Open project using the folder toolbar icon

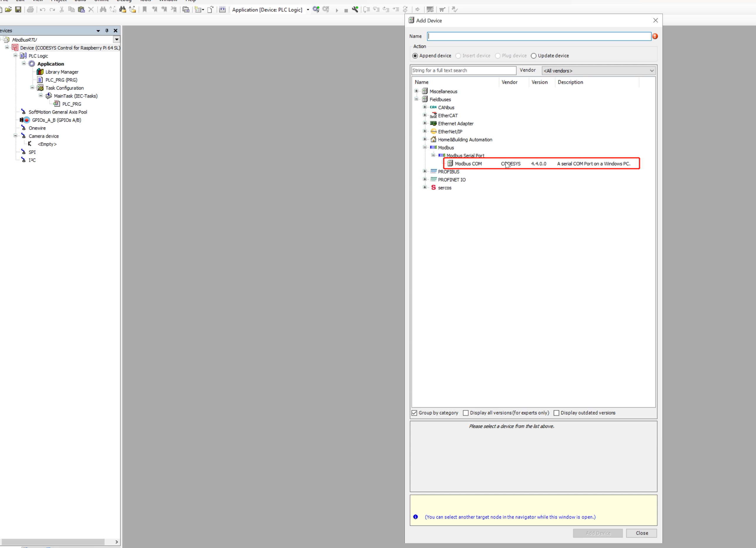pos(8,10)
